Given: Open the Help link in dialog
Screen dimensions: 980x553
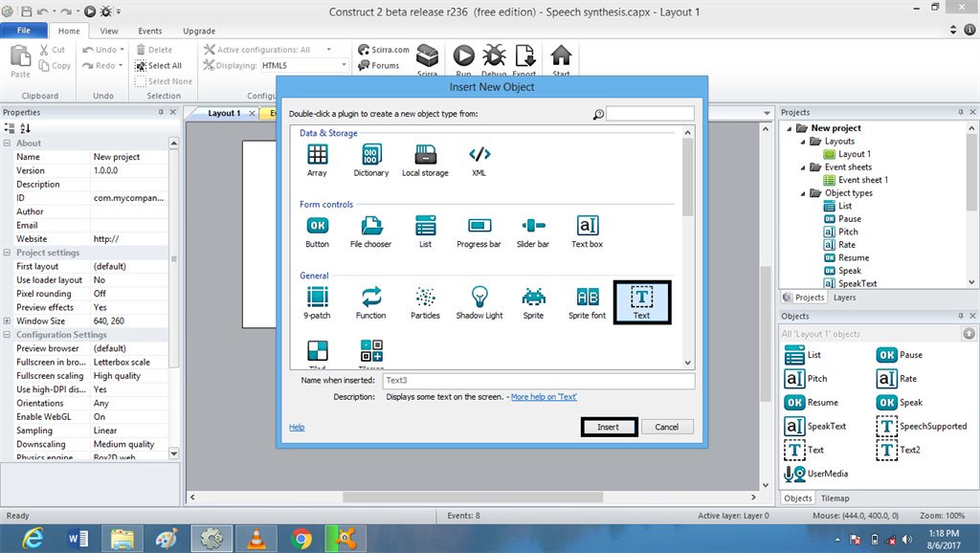Looking at the screenshot, I should point(297,427).
